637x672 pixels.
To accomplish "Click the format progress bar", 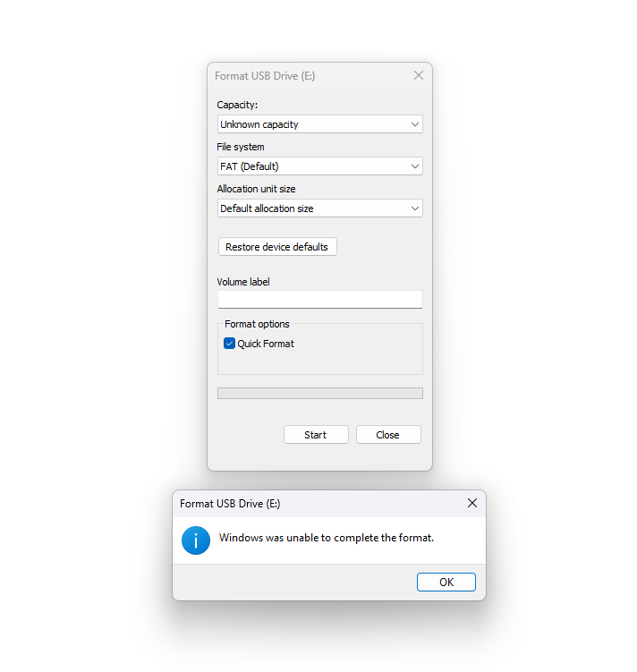I will [x=319, y=393].
